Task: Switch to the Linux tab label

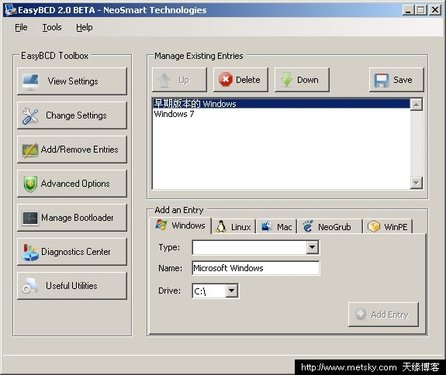Action: [241, 227]
